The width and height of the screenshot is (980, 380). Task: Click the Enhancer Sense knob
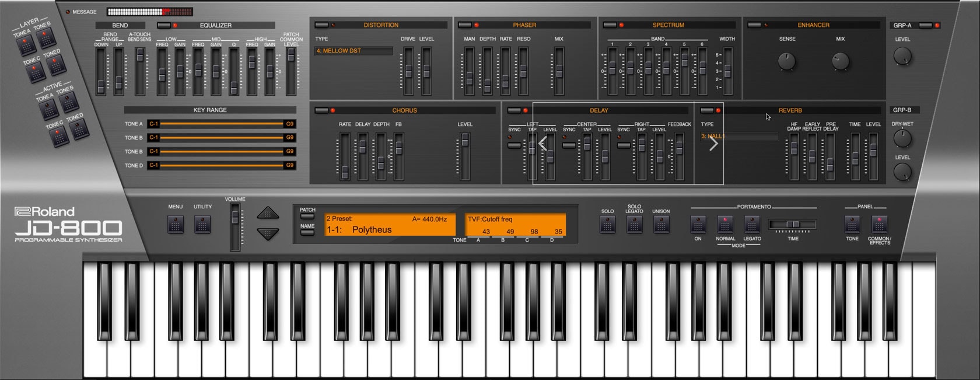coord(787,60)
